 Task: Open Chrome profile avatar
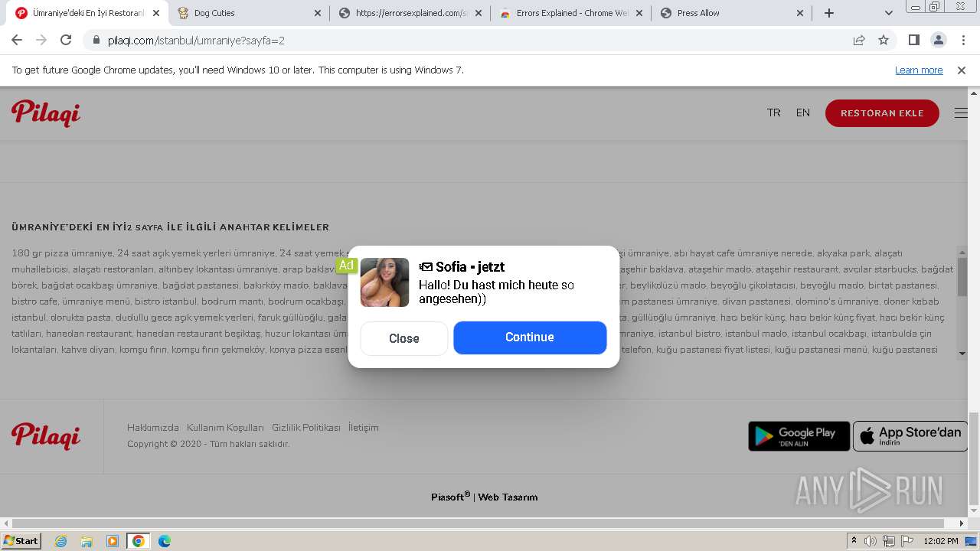(x=938, y=40)
